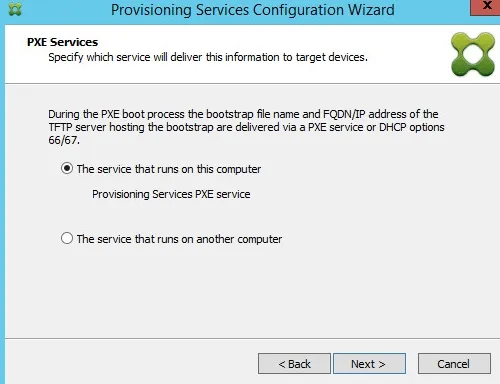Close the Provisioning Services Configuration Wizard window
This screenshot has height=384, width=500.
coord(486,7)
